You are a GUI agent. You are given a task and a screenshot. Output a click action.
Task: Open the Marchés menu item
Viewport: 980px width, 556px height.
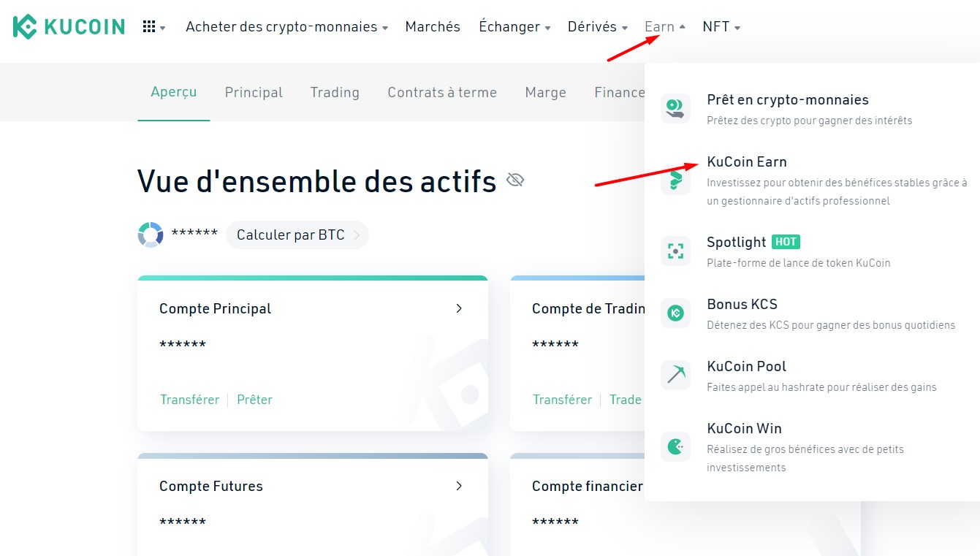pyautogui.click(x=433, y=27)
